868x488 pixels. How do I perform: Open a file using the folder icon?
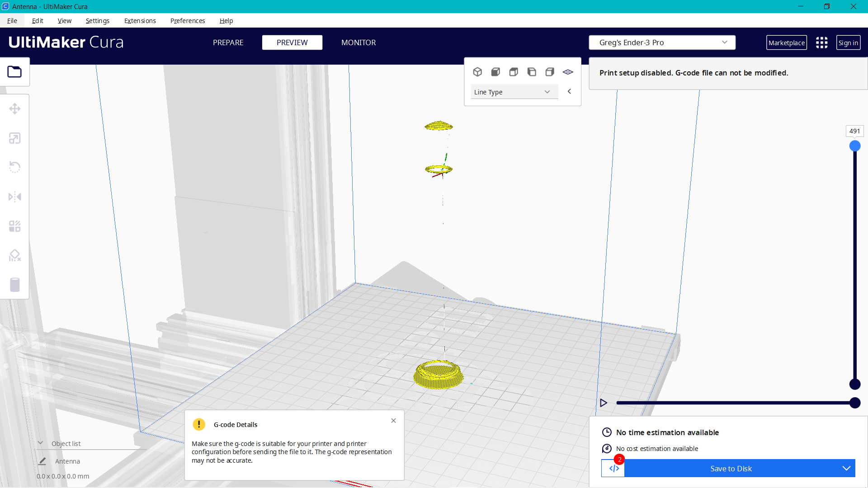pyautogui.click(x=15, y=71)
